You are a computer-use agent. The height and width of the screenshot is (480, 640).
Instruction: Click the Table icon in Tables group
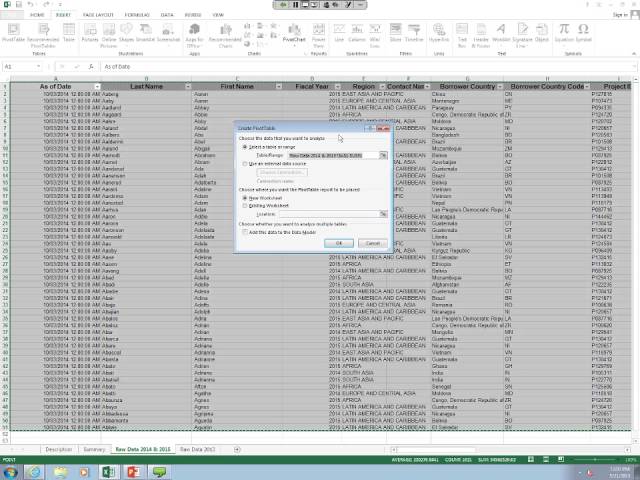[69, 33]
